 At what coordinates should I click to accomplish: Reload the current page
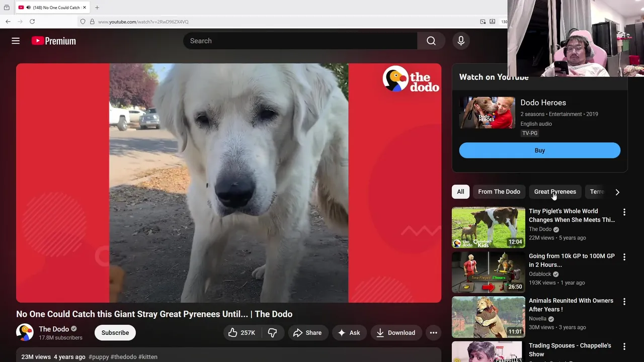pyautogui.click(x=32, y=22)
